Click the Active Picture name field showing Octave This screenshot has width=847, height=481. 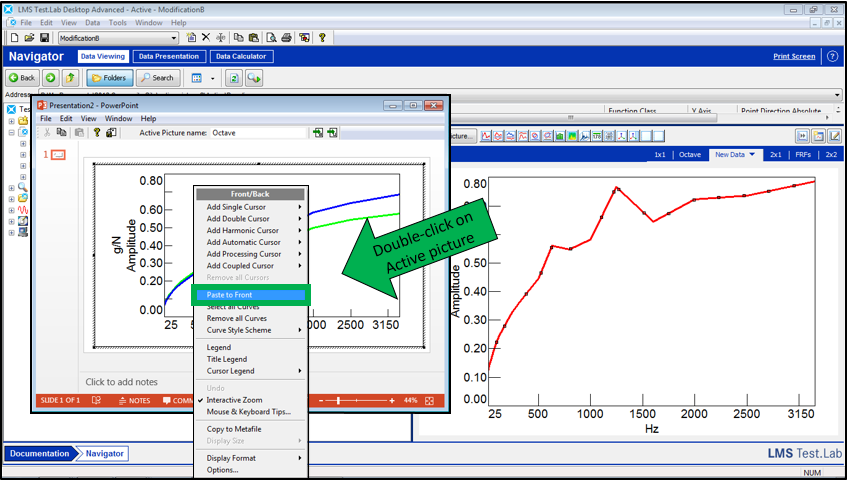258,132
